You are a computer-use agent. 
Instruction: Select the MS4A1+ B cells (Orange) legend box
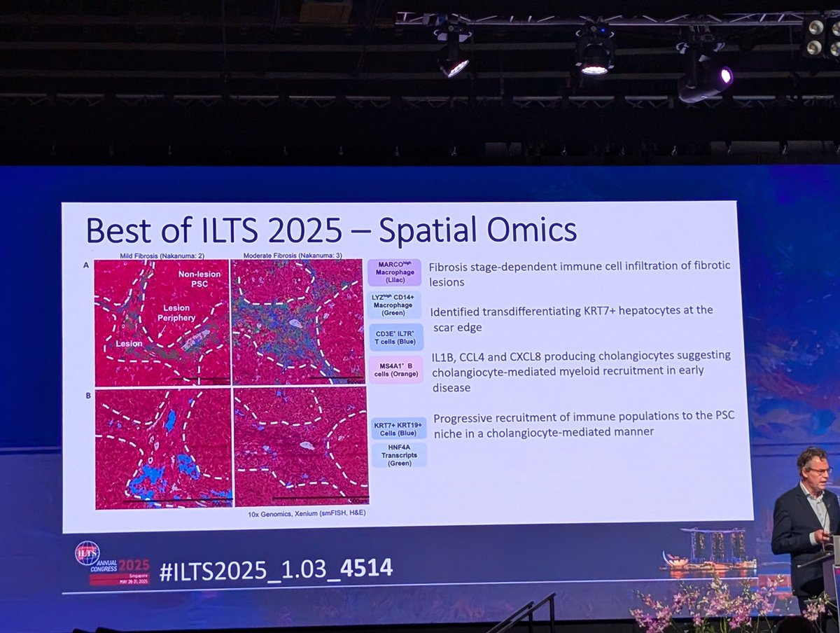coord(396,370)
